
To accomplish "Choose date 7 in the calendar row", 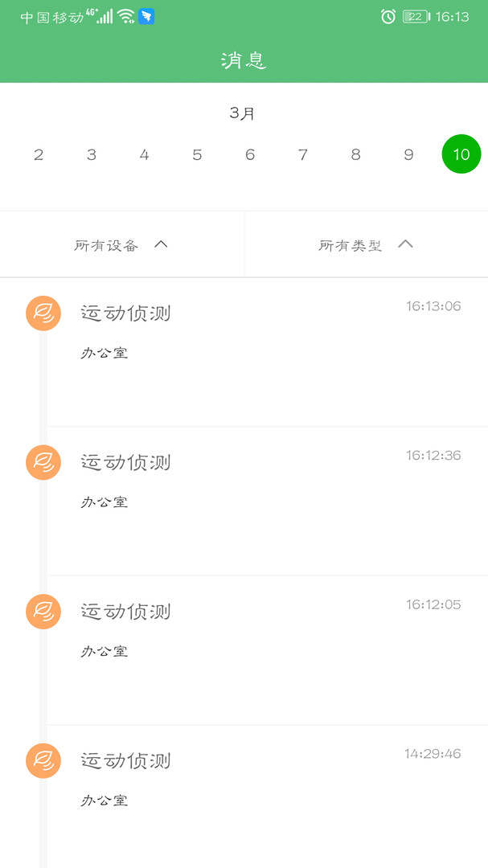I will click(303, 154).
